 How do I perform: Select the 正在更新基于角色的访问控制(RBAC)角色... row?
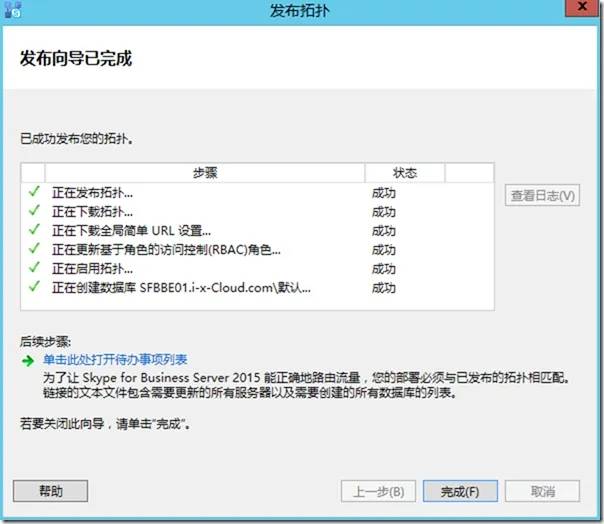[257, 250]
